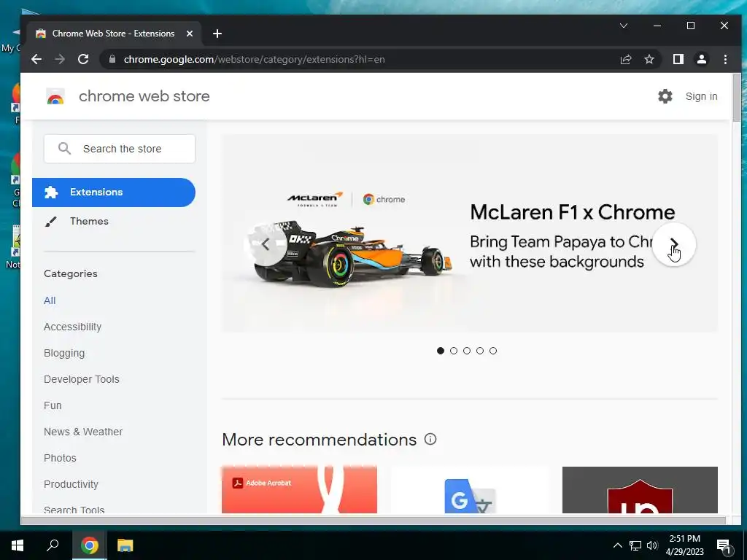Reload the Chrome Web Store page
Viewport: 747px width, 560px height.
point(83,60)
